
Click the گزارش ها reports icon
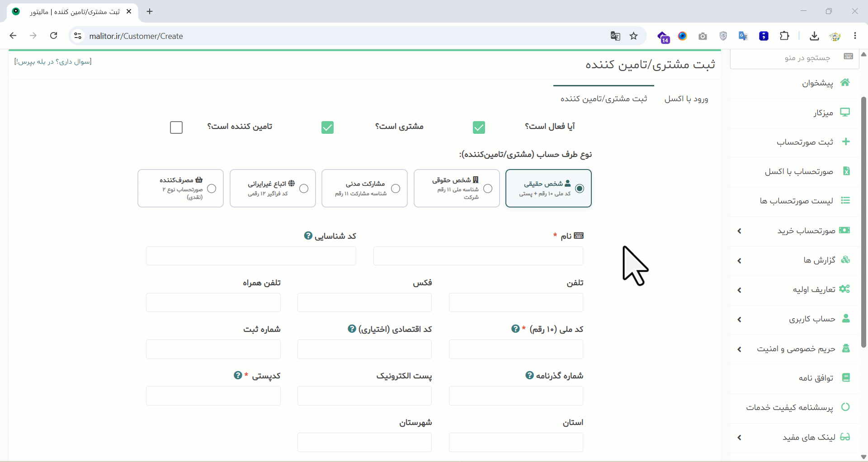click(x=845, y=259)
